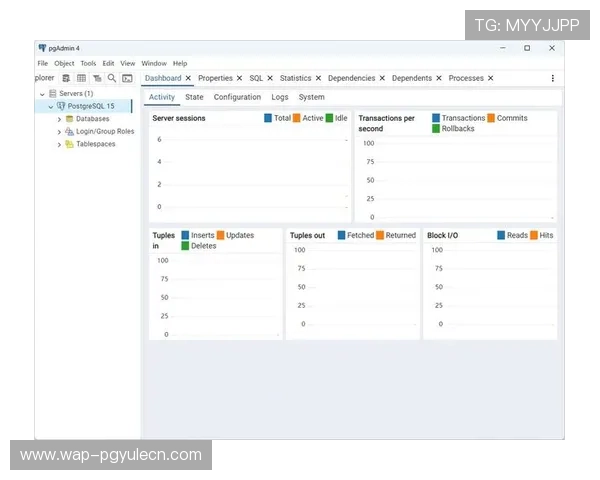Open the PSQL Tool terminal icon
The image size is (600, 480).
click(127, 78)
